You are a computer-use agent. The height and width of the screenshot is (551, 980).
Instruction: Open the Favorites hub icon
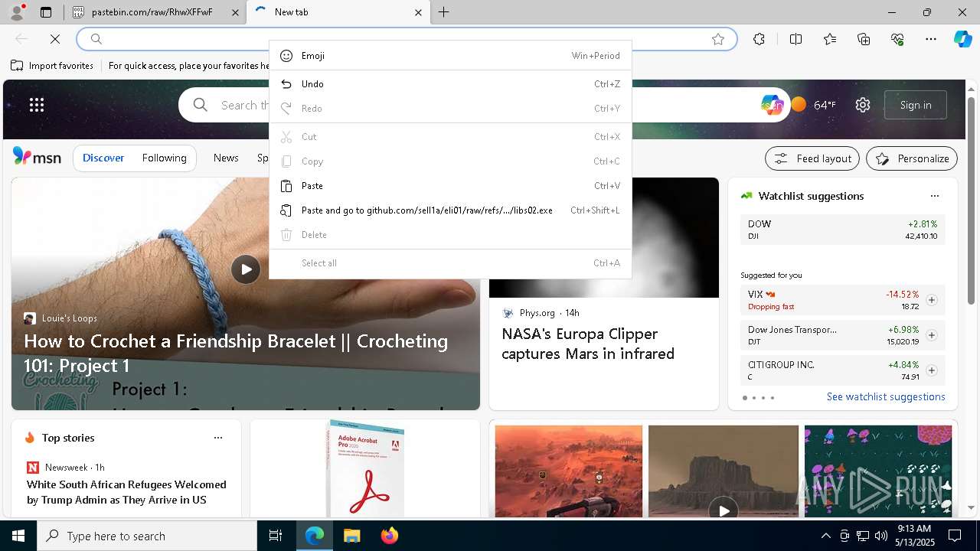click(830, 39)
